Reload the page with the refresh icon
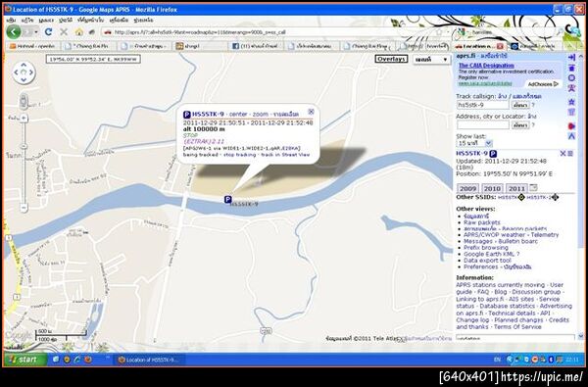The width and height of the screenshot is (588, 387). (48, 32)
